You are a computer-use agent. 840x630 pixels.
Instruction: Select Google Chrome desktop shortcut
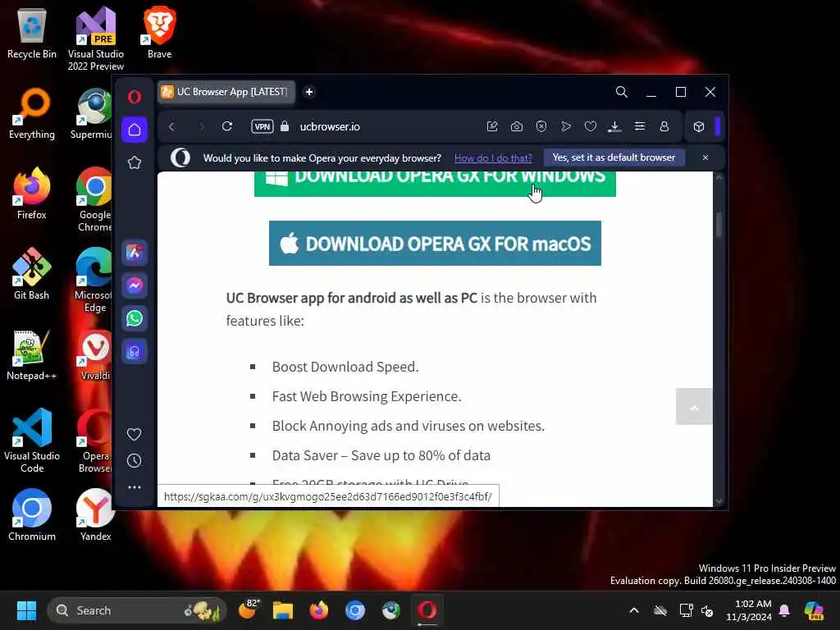(94, 200)
